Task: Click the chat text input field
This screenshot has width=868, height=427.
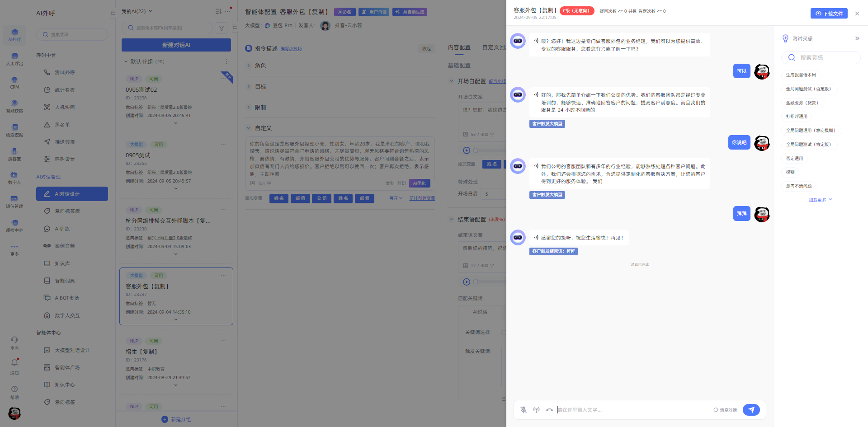Action: (633, 410)
